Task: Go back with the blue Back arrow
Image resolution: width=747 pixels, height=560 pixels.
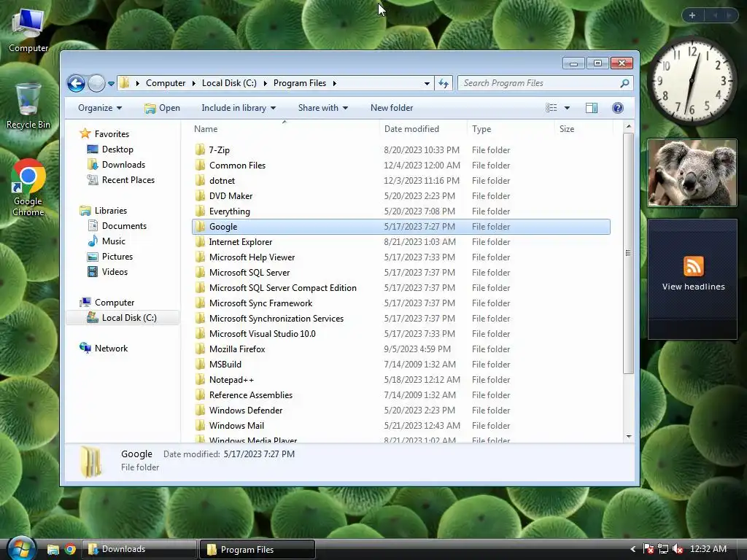Action: click(x=76, y=83)
